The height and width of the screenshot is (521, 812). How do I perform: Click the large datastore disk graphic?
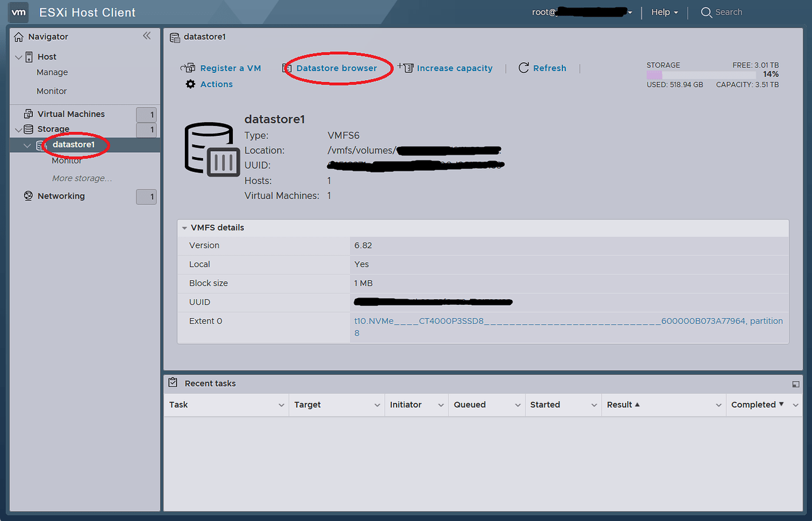(x=212, y=149)
